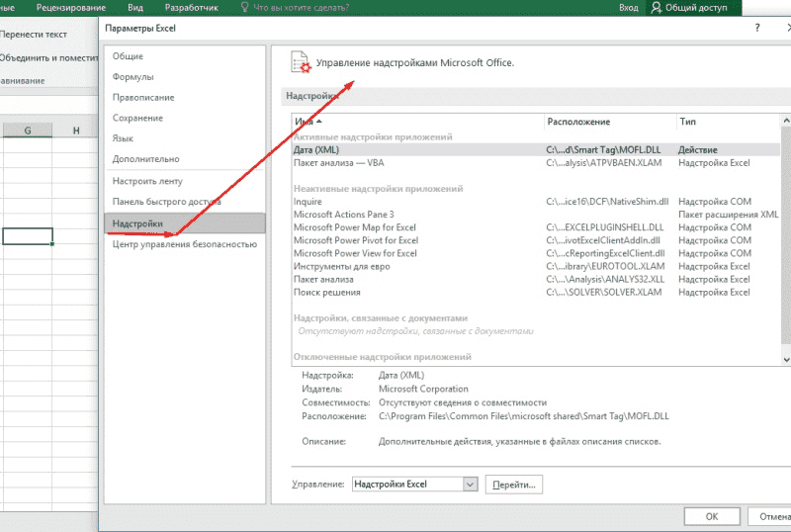
Task: Select the Inquire add-in row
Action: coord(536,202)
